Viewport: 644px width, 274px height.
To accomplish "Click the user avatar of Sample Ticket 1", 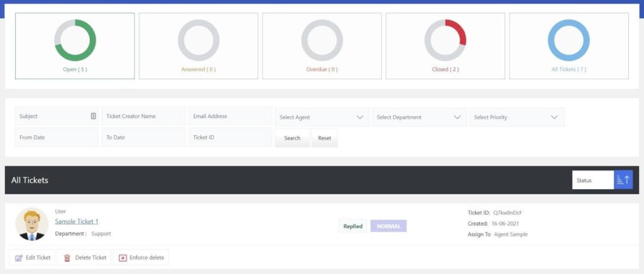I will coord(32,224).
